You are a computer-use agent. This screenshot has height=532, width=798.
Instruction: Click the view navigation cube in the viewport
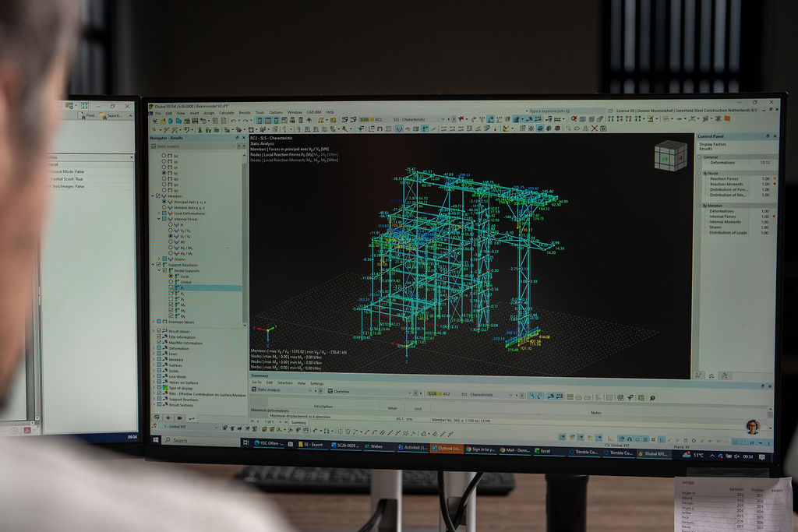tap(670, 156)
